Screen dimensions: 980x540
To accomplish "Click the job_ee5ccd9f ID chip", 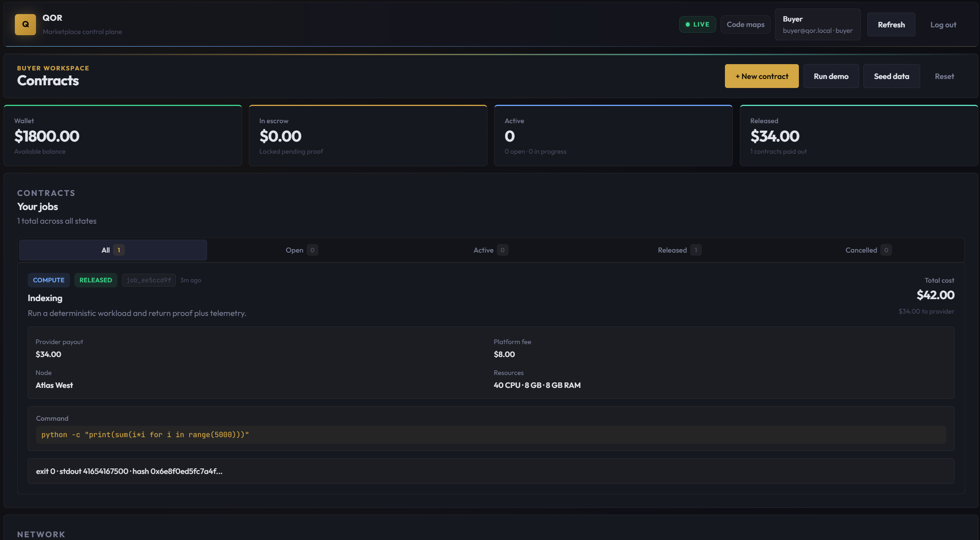I will tap(149, 280).
